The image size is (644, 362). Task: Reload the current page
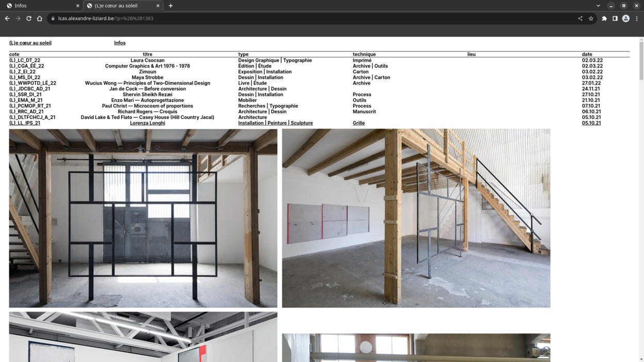(29, 19)
